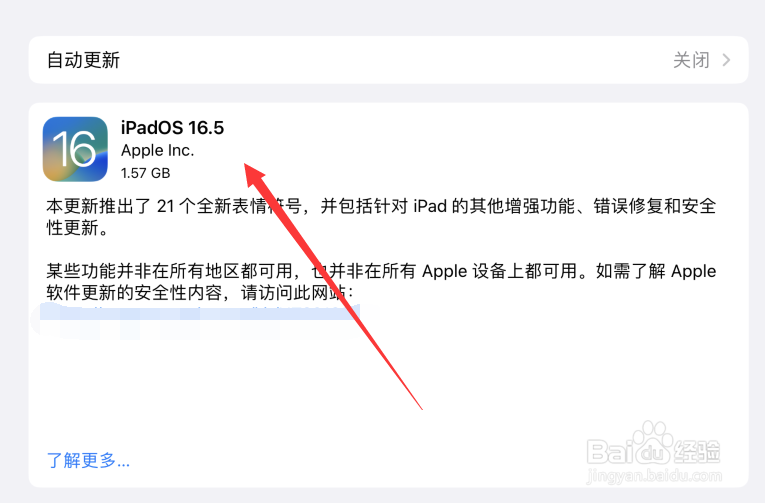The height and width of the screenshot is (503, 765).
Task: Click the 性更新。 line of text
Action: click(78, 228)
